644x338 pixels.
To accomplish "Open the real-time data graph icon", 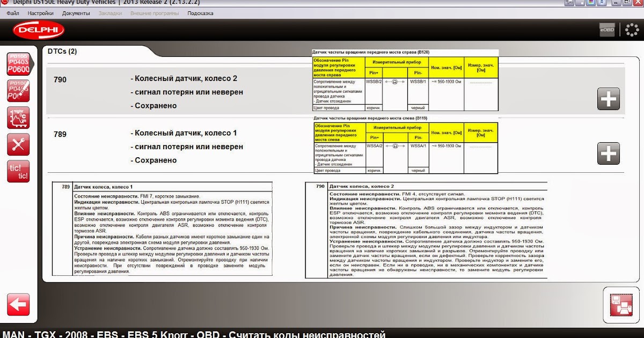I will [18, 117].
